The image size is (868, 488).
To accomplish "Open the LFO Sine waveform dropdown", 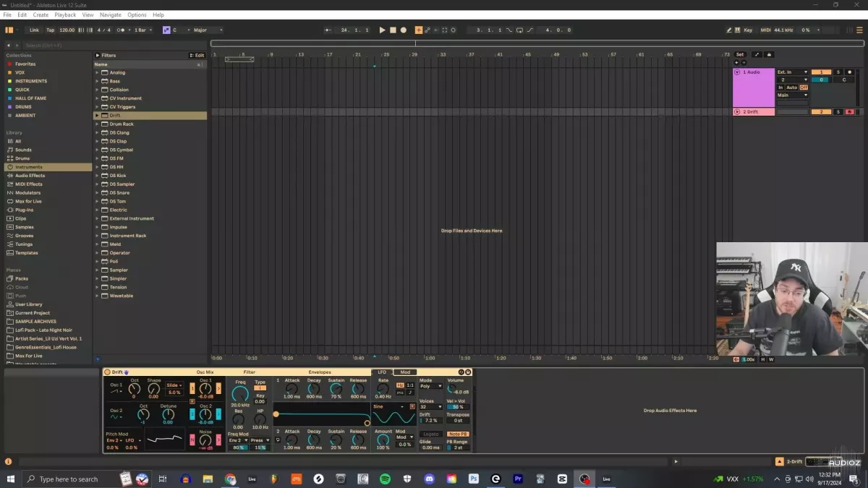I will pyautogui.click(x=388, y=407).
